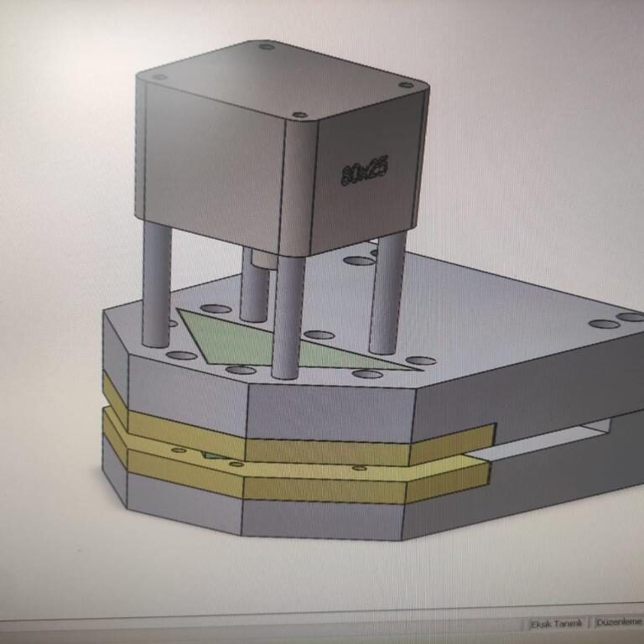This screenshot has height=644, width=644.
Task: Pick the rear corner hole on upper block
Action: coord(267,47)
